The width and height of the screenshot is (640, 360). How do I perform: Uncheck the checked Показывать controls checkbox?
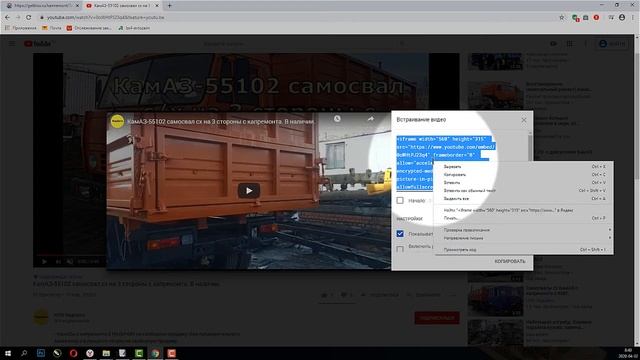click(400, 234)
